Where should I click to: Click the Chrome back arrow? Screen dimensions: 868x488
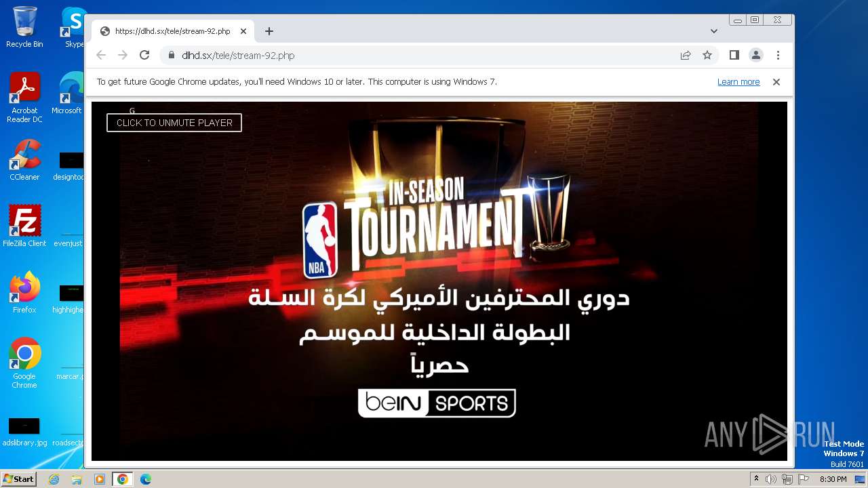pos(101,56)
